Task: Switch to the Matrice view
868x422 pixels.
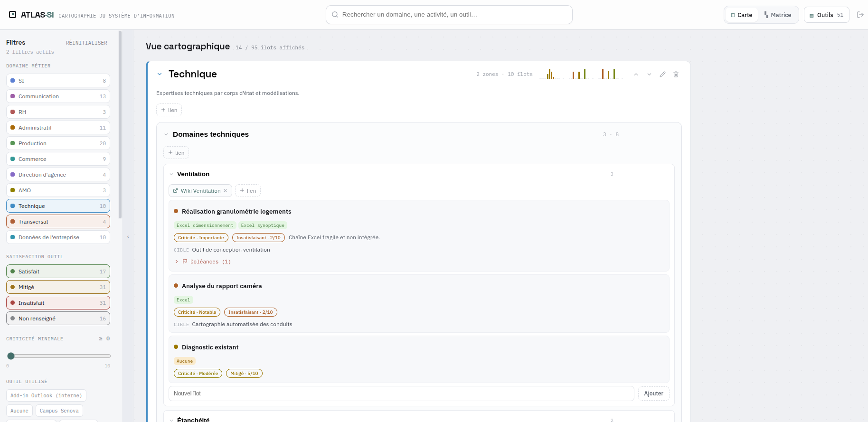Action: click(778, 15)
